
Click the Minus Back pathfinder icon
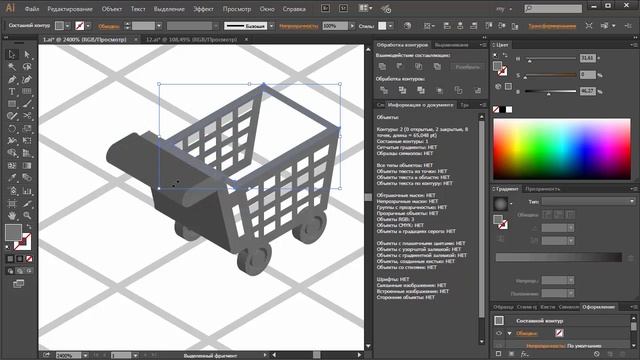tap(477, 90)
